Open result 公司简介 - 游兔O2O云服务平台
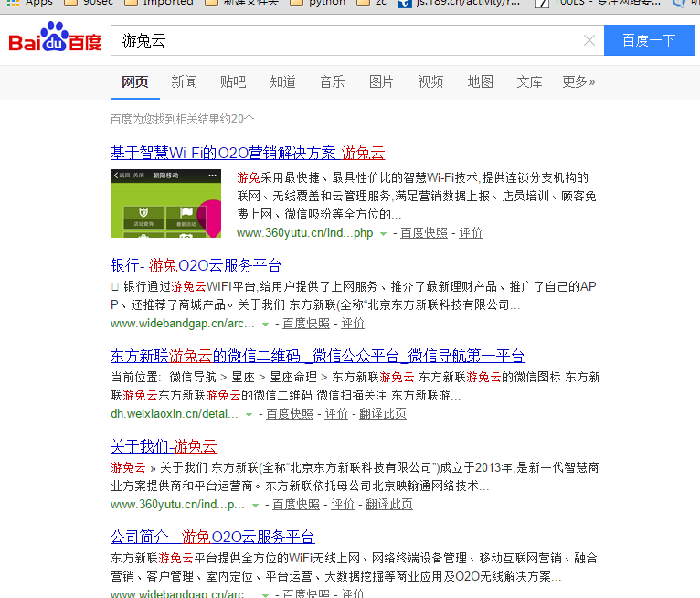Viewport: 700px width, 598px height. pyautogui.click(x=213, y=537)
